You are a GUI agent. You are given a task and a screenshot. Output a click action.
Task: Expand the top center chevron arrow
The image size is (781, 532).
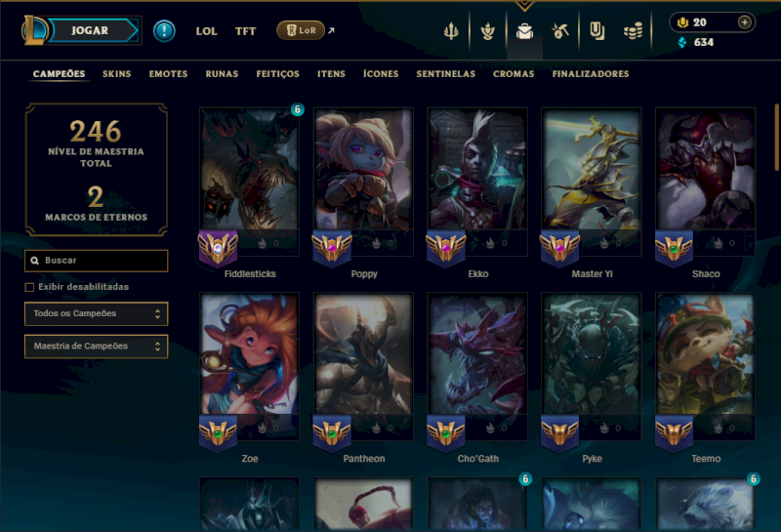524,6
